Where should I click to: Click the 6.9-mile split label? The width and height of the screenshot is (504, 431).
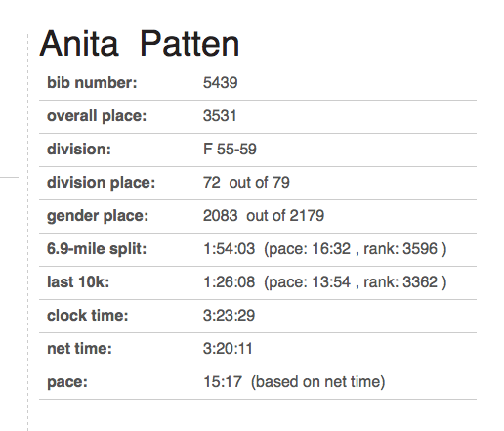(97, 249)
